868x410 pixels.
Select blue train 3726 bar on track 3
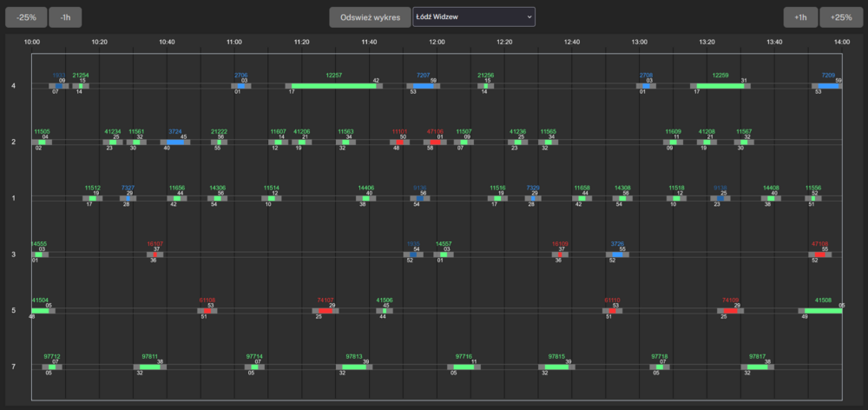(x=616, y=255)
